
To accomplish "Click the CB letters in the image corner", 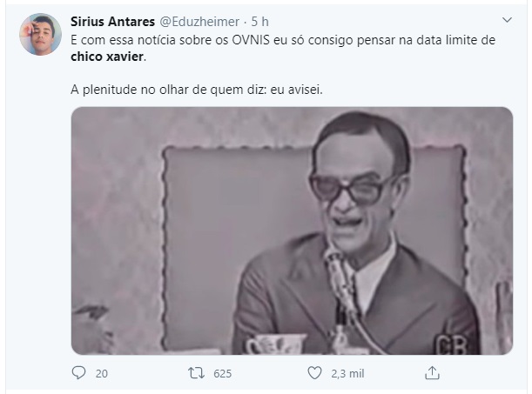I will [x=450, y=345].
